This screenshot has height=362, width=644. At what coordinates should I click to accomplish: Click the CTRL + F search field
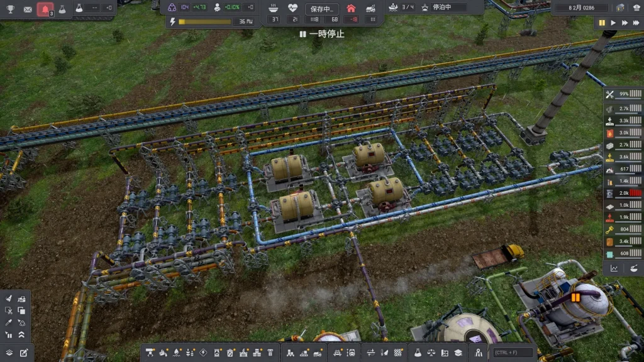point(511,353)
